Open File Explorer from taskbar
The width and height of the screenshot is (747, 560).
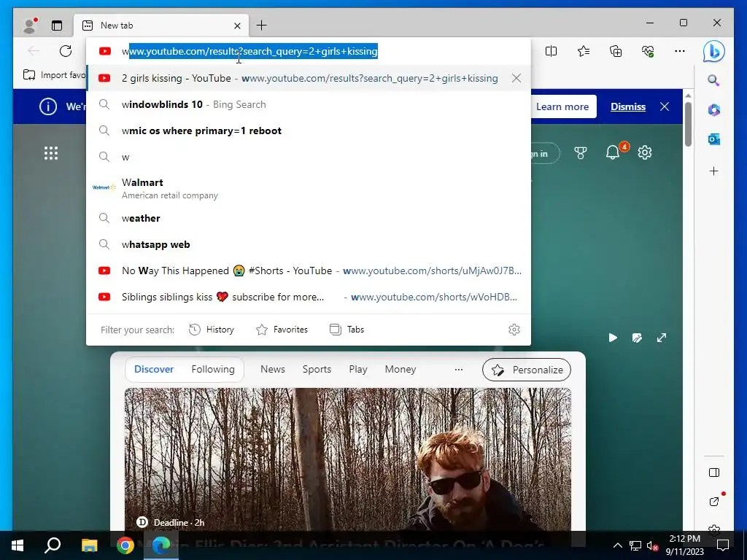point(89,545)
